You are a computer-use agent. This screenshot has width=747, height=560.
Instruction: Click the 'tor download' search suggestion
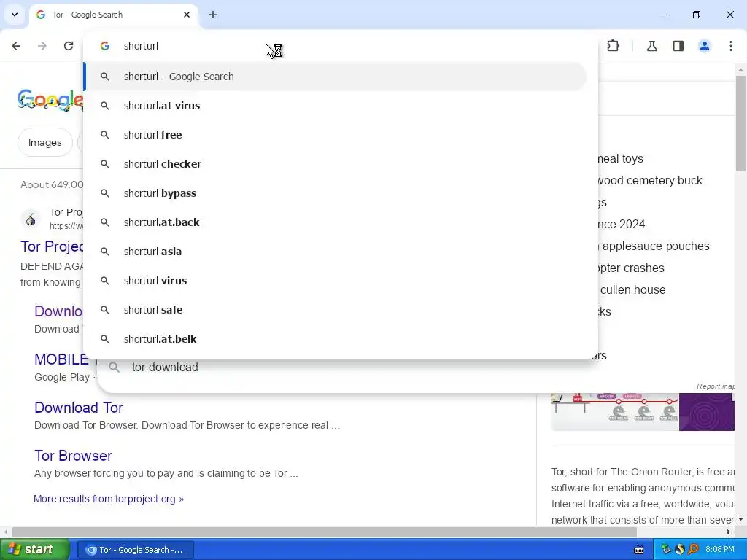coord(165,367)
